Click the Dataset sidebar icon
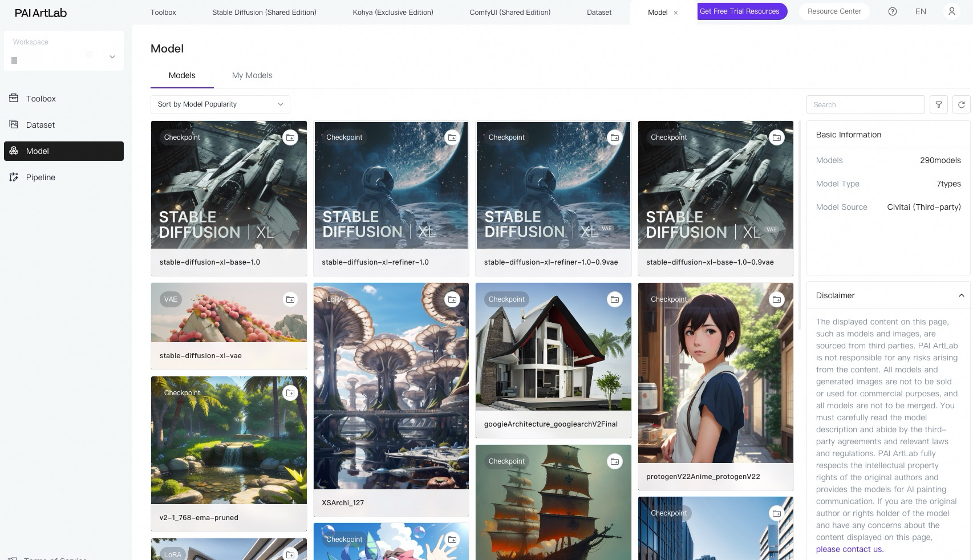 click(14, 124)
